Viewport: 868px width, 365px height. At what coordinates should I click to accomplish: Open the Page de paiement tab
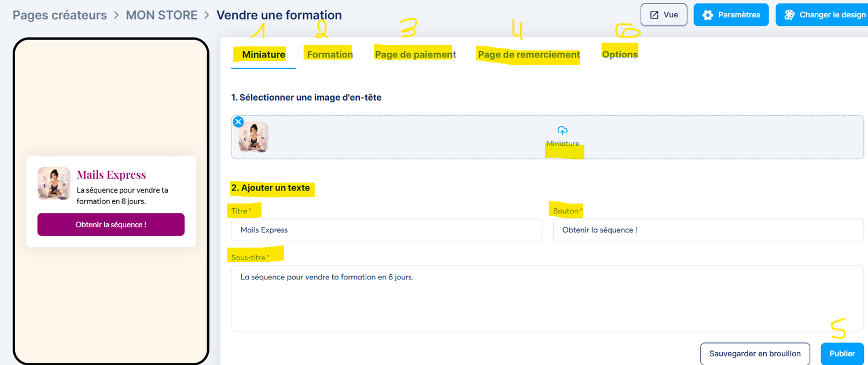click(x=415, y=54)
